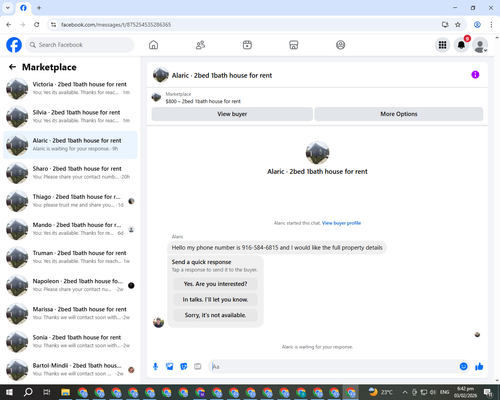Focus the Search Facebook box
Viewport: 500px width, 400px height.
pos(80,45)
